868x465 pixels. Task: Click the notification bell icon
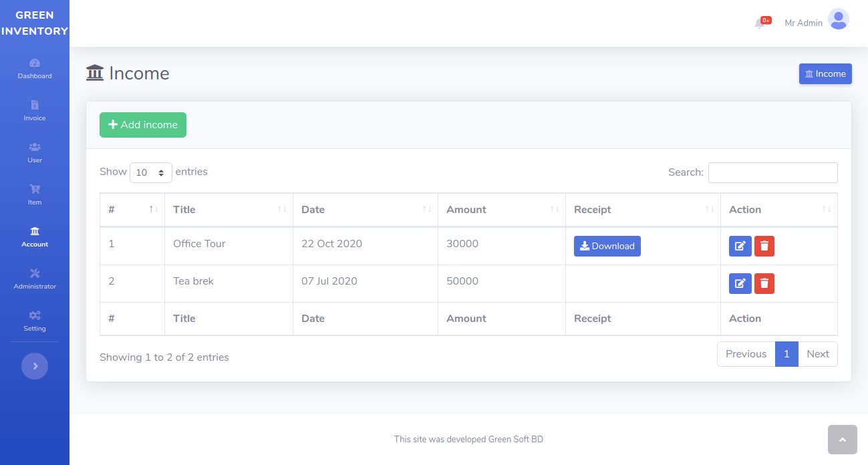[760, 23]
